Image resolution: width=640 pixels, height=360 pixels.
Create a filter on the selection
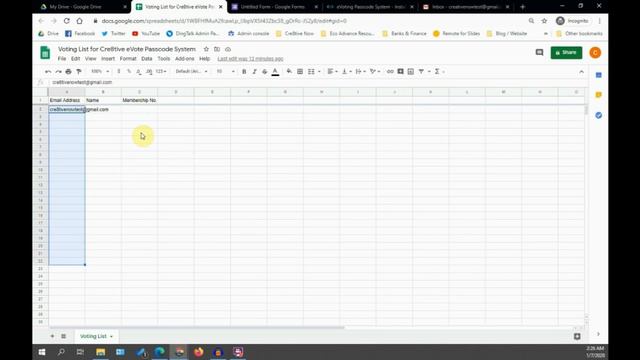(421, 71)
